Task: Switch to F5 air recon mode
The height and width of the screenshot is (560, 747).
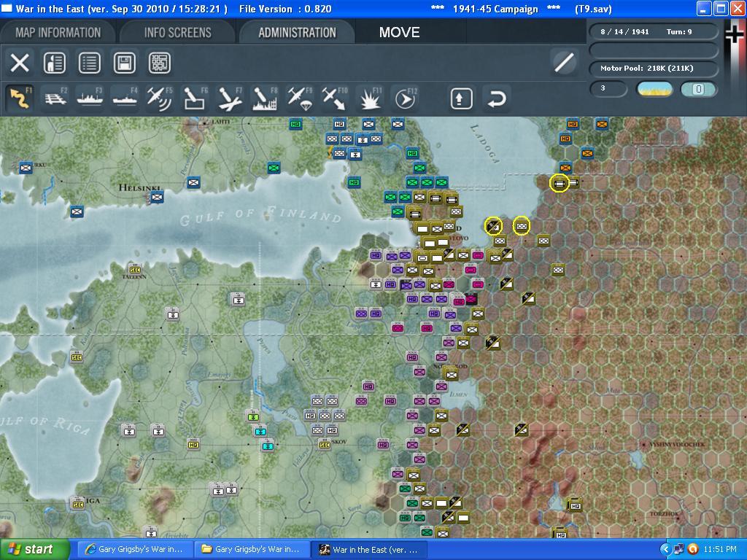Action: [160, 98]
